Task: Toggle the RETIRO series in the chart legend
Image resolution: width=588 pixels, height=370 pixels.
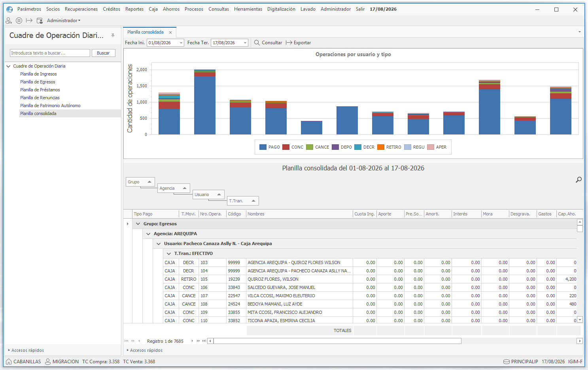Action: (x=389, y=147)
